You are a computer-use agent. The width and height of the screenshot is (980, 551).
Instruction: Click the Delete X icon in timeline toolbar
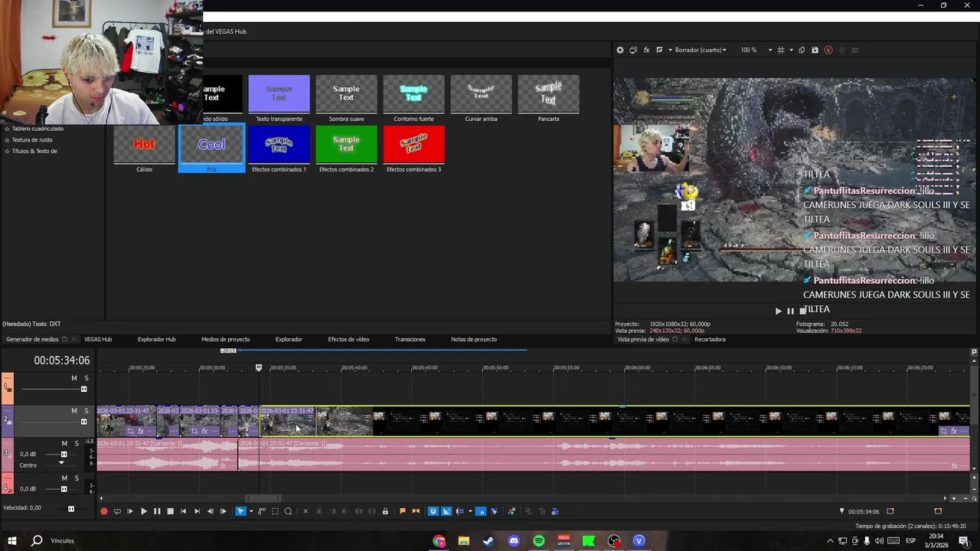coord(305,511)
